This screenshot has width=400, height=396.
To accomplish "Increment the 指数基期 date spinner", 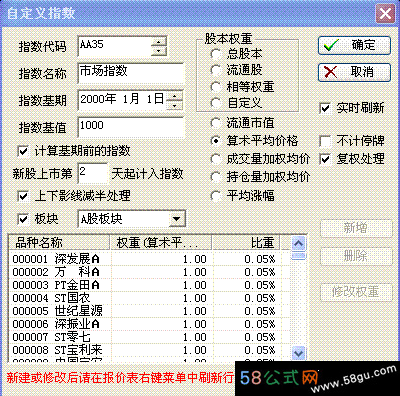I will click(x=174, y=96).
